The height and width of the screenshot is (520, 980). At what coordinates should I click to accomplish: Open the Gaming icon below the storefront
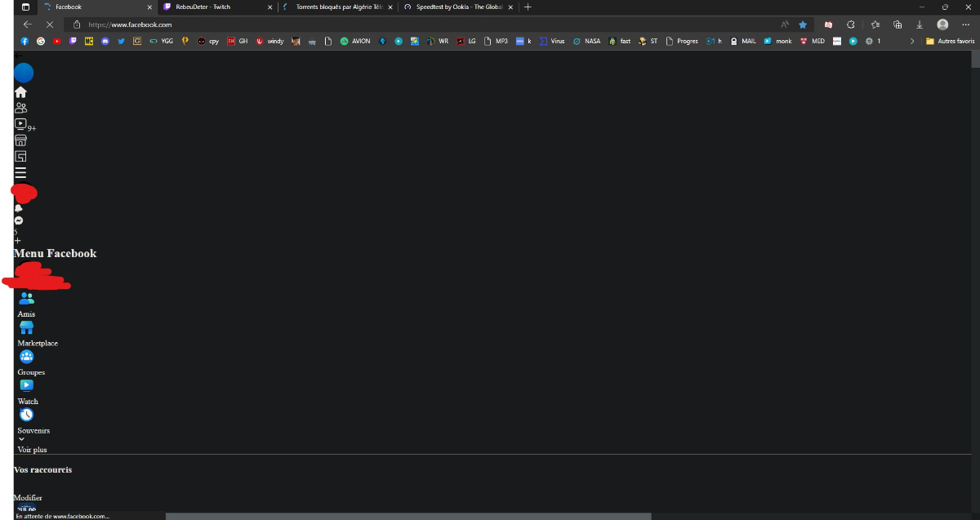20,156
